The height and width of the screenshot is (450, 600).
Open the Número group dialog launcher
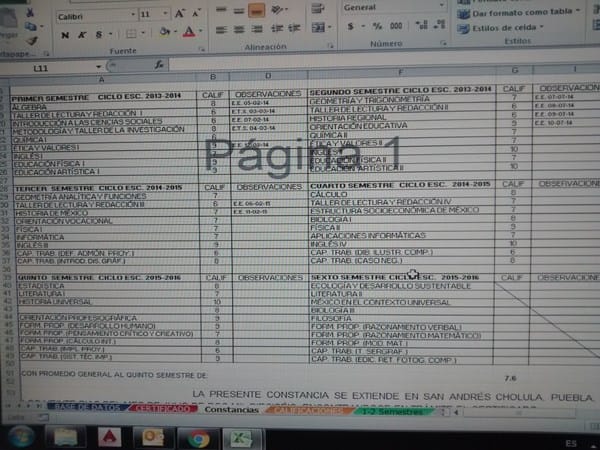tap(443, 43)
